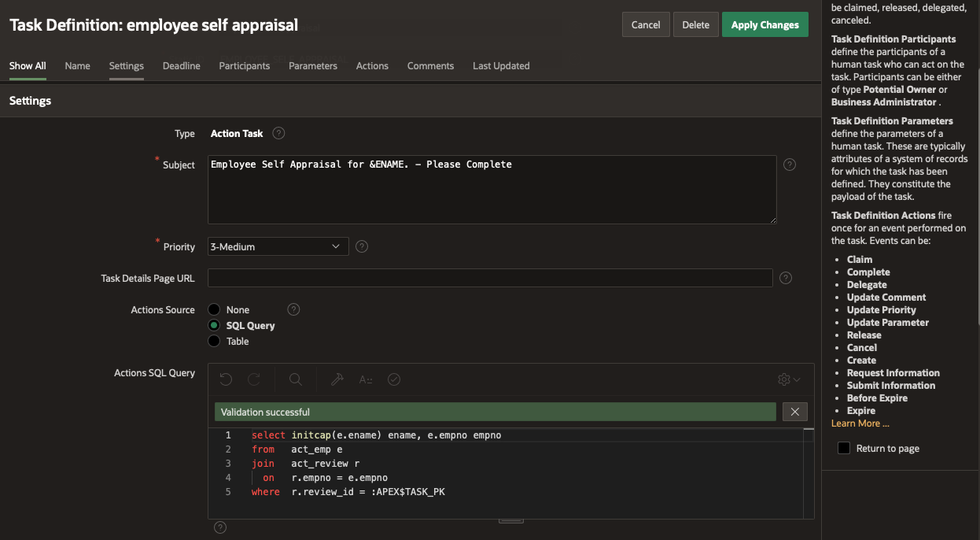Switch to the Participants tab
980x540 pixels.
click(x=244, y=66)
